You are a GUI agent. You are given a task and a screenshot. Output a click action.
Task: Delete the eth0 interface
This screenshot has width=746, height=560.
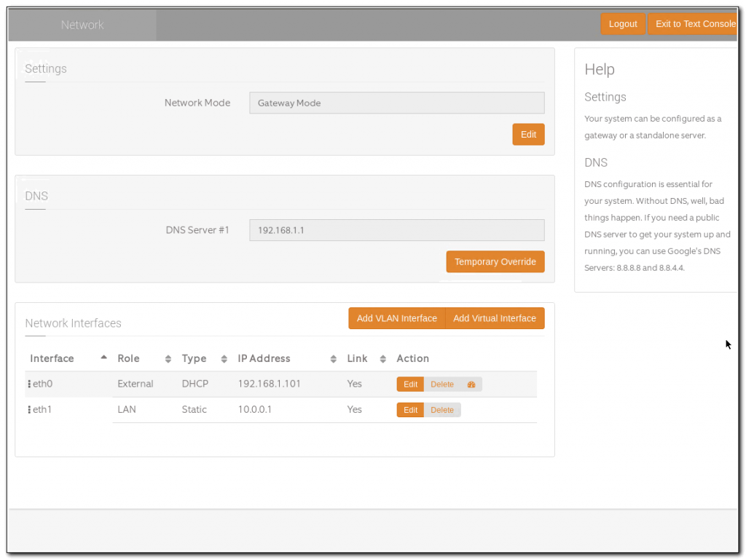click(x=442, y=384)
